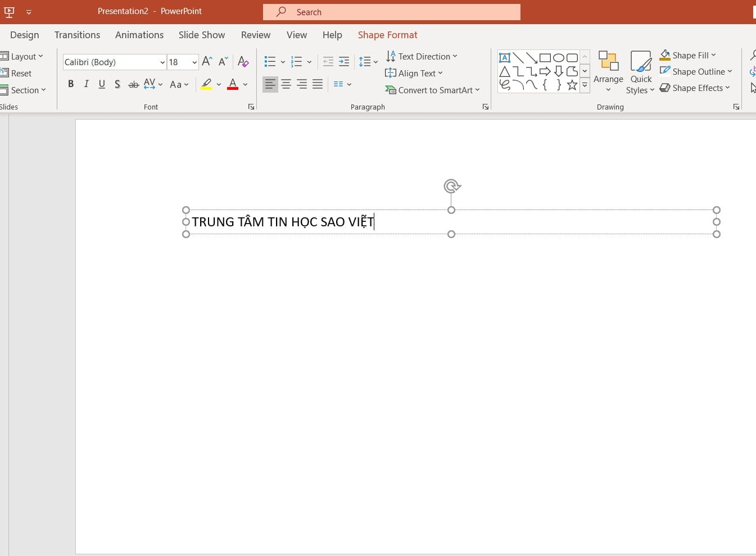Apply yellow text highlight color
Screen dimensions: 756x556
coord(206,84)
